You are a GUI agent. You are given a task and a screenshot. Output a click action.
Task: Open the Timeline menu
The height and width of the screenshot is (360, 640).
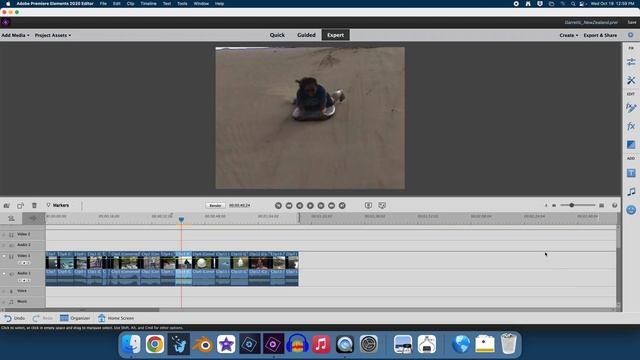[149, 3]
